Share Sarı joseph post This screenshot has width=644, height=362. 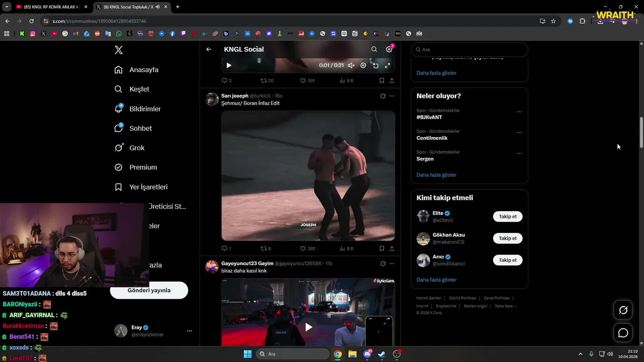point(392,248)
